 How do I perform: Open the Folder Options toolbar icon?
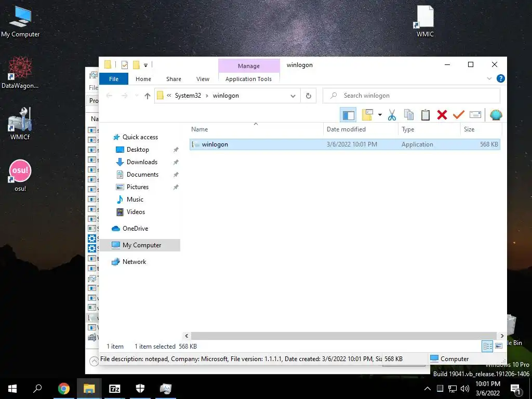367,115
